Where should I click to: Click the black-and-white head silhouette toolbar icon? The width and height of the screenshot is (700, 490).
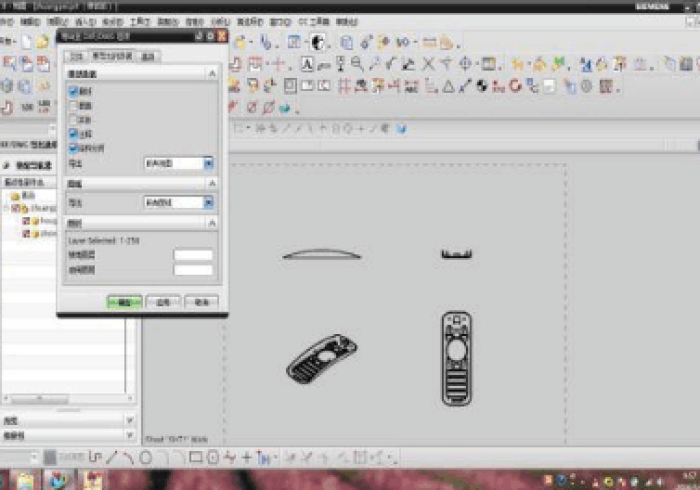(x=318, y=42)
